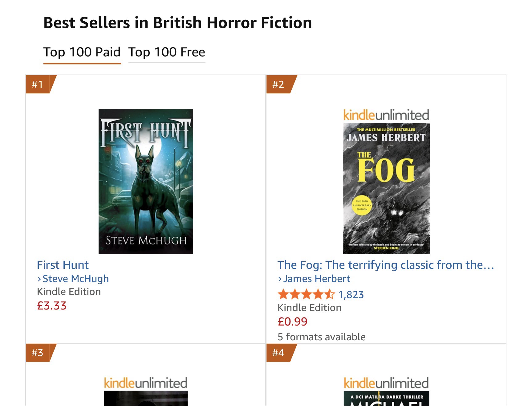Image resolution: width=532 pixels, height=406 pixels.
Task: Click the #1 rank badge
Action: click(38, 84)
